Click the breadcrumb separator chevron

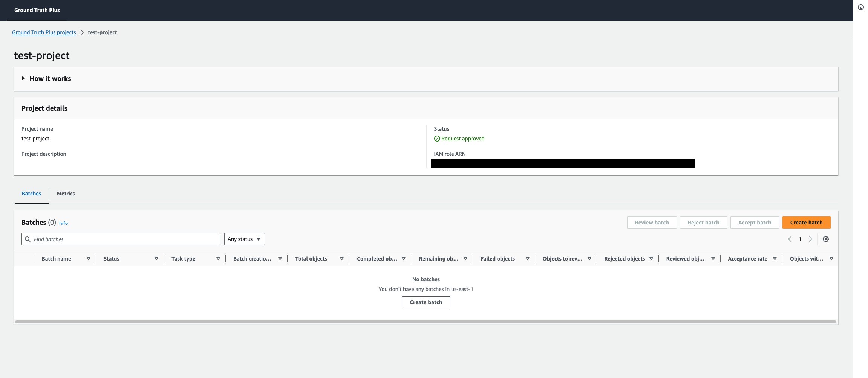tap(82, 32)
